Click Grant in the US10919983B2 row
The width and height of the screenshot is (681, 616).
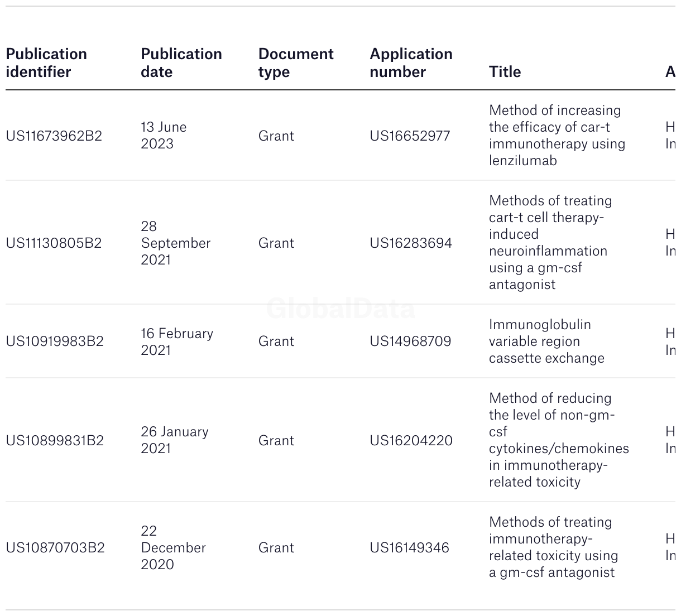tap(276, 341)
